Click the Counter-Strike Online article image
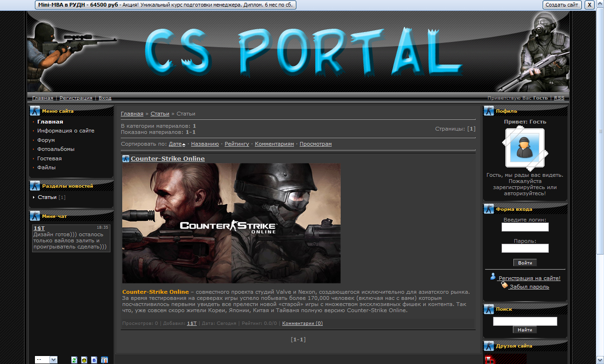The image size is (604, 364). (231, 223)
